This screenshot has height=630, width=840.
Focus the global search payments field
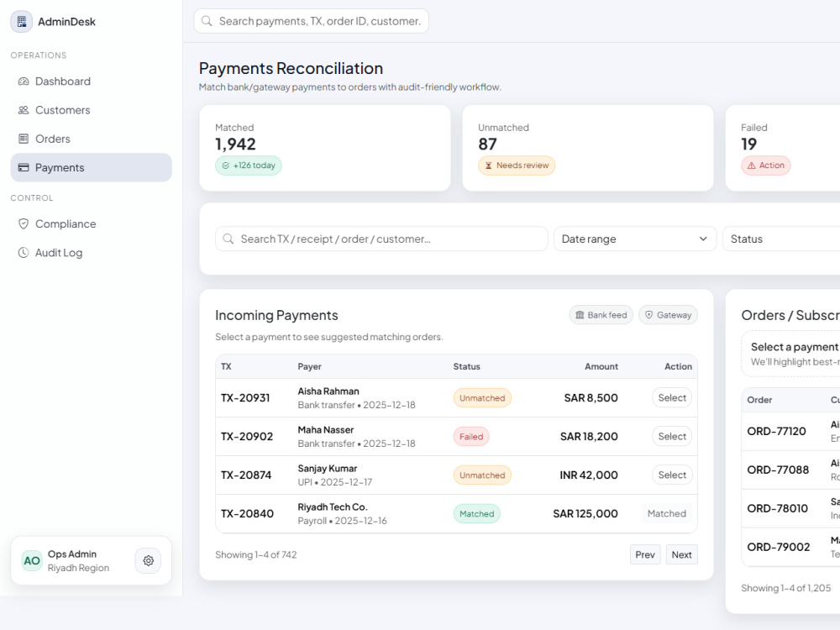click(x=312, y=21)
